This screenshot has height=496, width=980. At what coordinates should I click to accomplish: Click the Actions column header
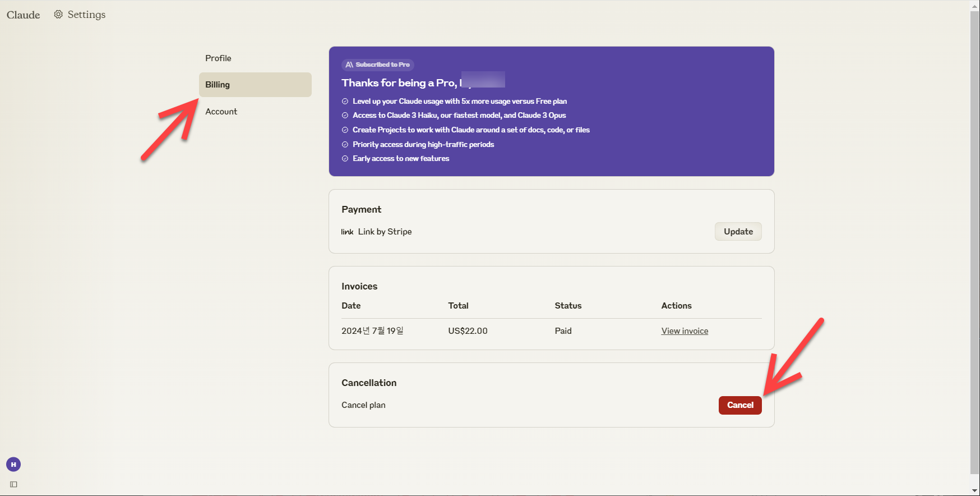[x=676, y=306]
